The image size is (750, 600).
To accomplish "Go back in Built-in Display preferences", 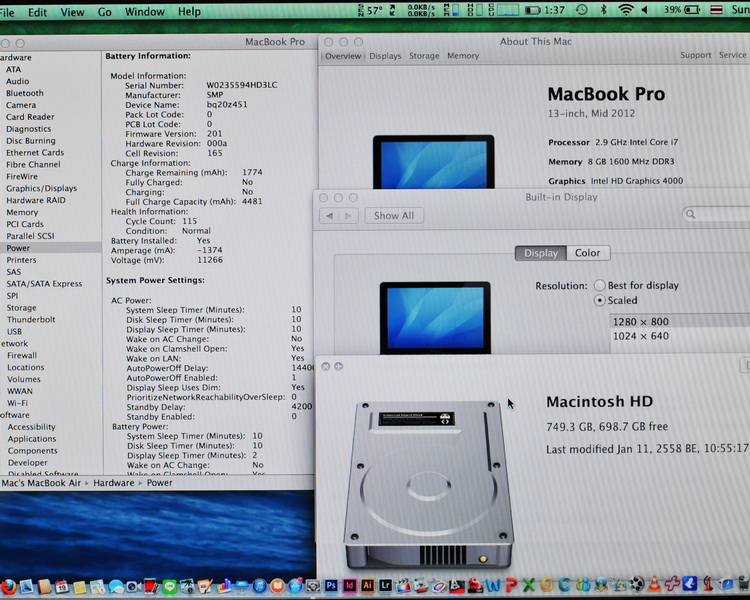I will coord(330,216).
